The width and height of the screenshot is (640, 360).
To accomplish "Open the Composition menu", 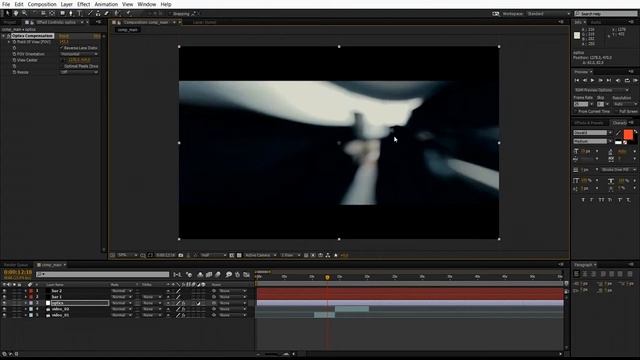I will click(42, 4).
